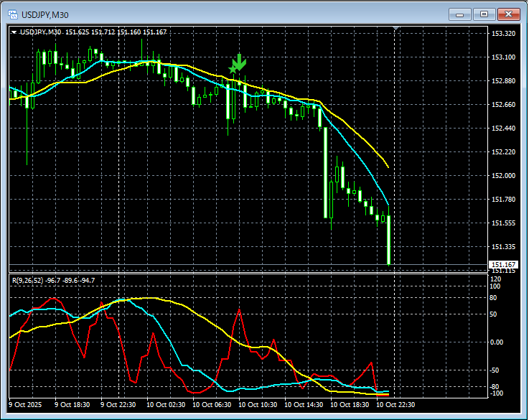Close the USDJPY,M30 chart window

pyautogui.click(x=509, y=14)
